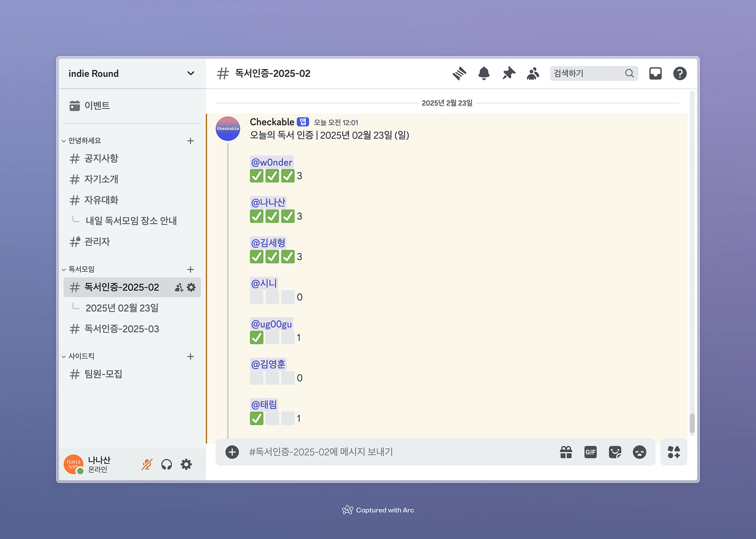756x539 pixels.
Task: Open the 이벤트 events item
Action: [x=132, y=105]
